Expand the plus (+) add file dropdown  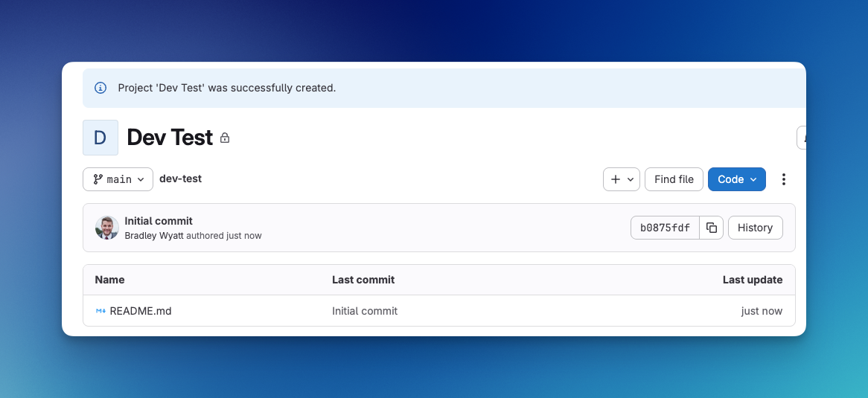tap(621, 179)
